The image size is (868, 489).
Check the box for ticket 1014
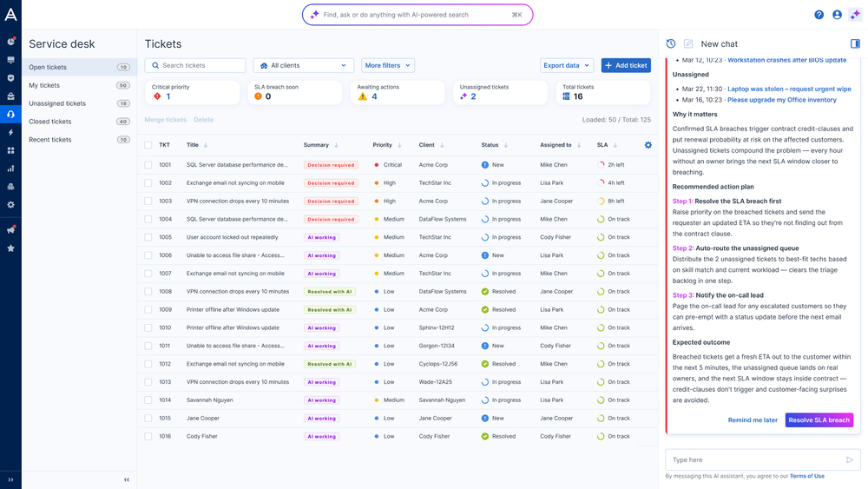click(x=148, y=400)
